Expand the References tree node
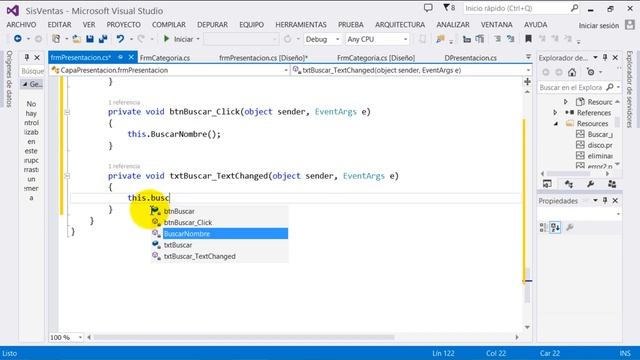This screenshot has height=360, width=640. click(555, 112)
